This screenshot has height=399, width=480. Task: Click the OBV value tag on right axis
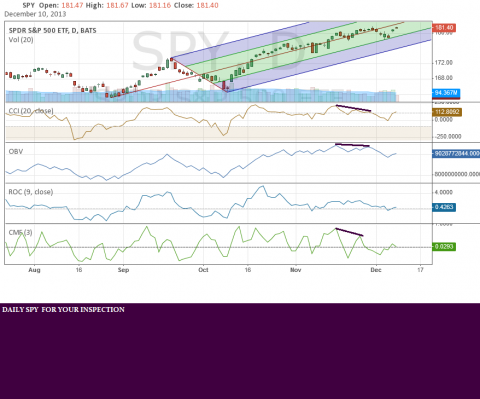pos(456,154)
